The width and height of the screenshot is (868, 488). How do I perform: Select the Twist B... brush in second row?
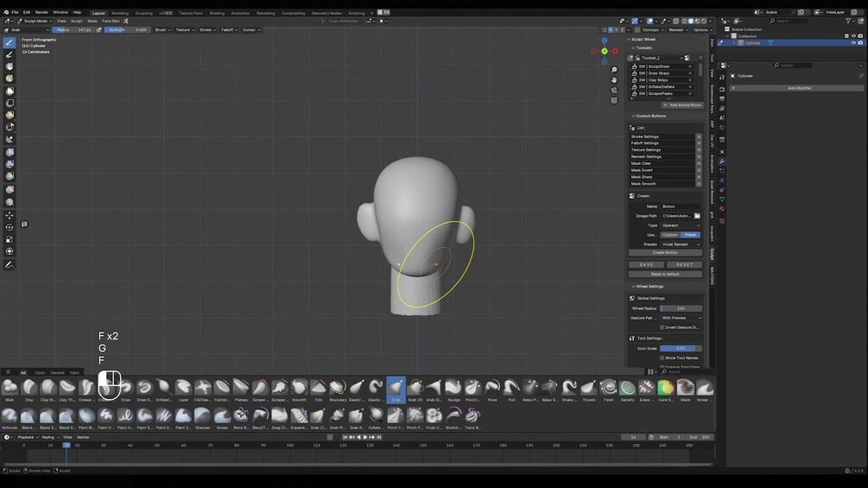[472, 418]
